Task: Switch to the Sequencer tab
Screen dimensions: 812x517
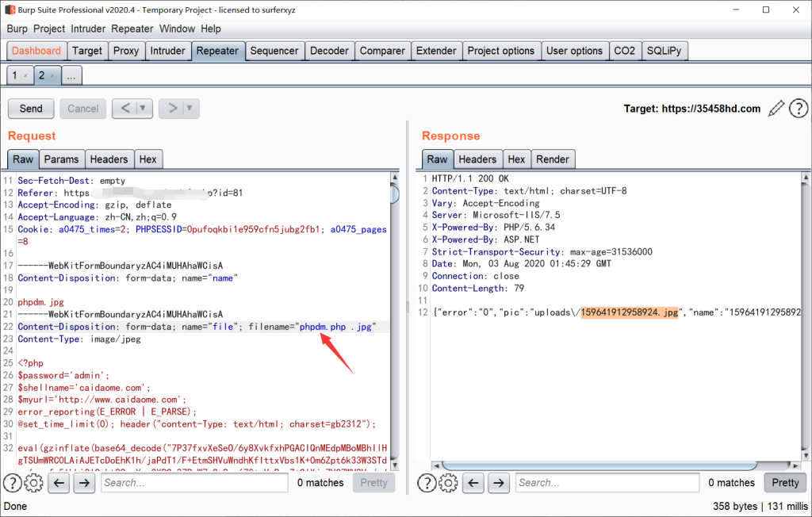Action: [274, 51]
